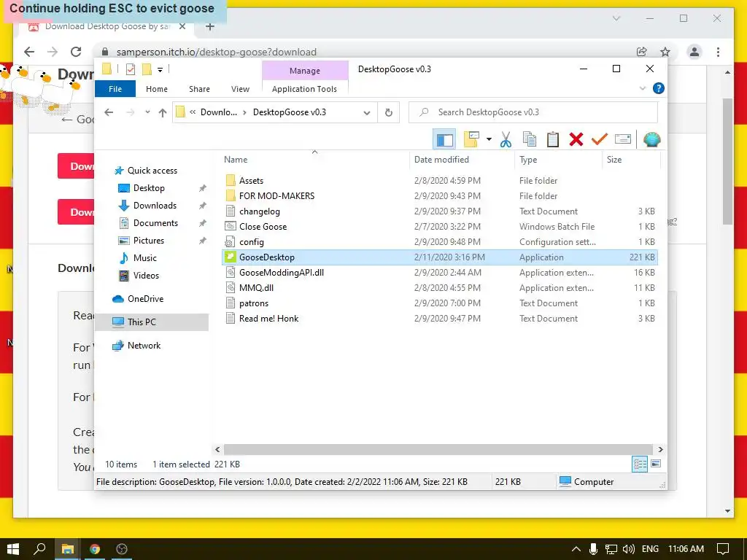Open Customize Quick Access Toolbar dropdown
The width and height of the screenshot is (747, 560).
tap(160, 70)
